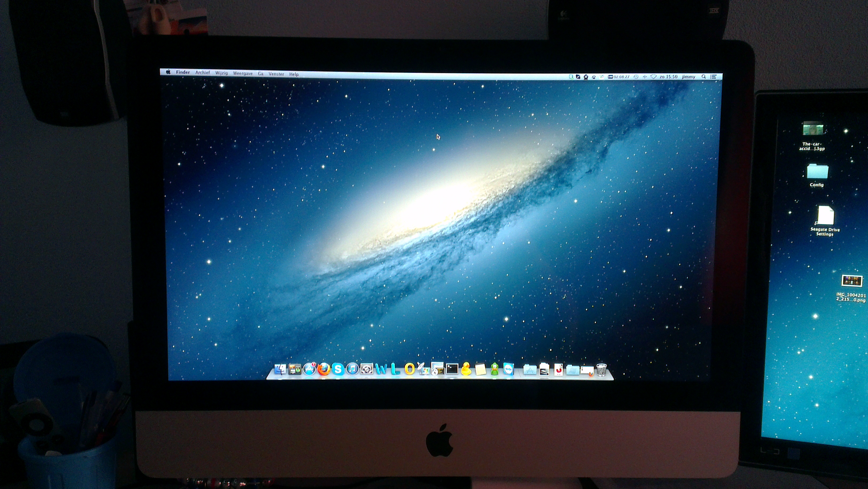
Task: Open Spotlight search magnifier
Action: coord(704,77)
